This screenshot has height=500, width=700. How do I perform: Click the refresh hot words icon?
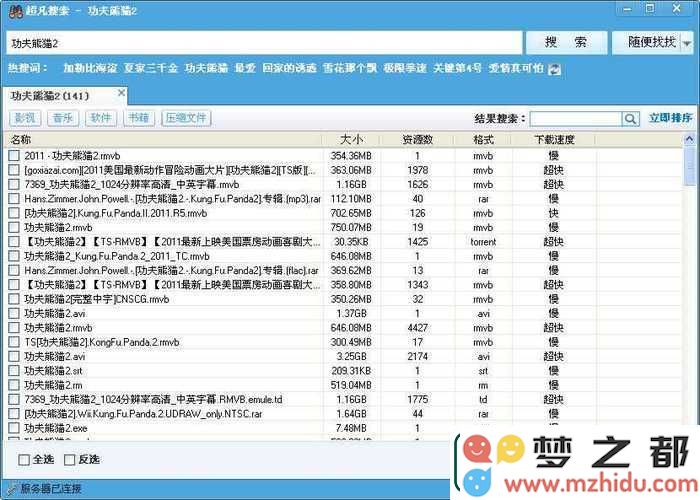click(x=554, y=69)
